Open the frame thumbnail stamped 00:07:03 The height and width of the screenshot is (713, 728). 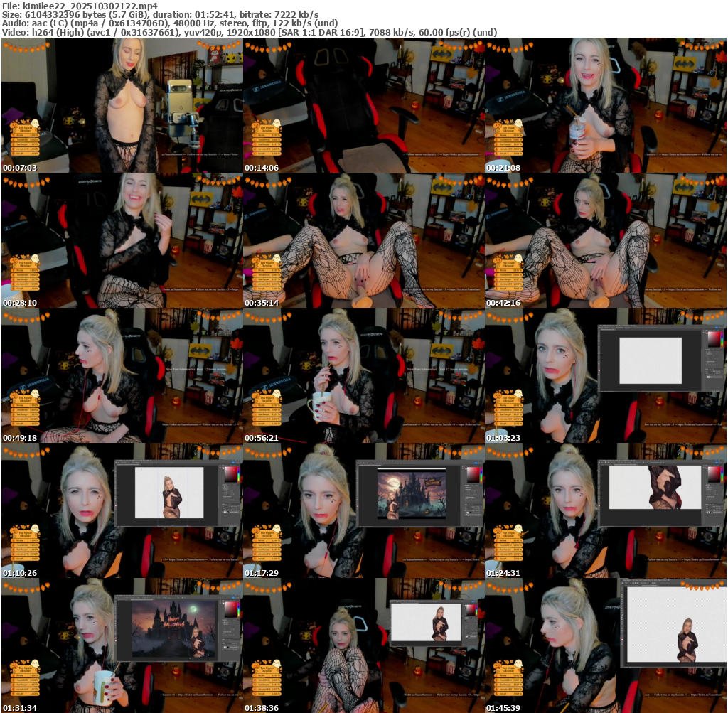pos(122,105)
